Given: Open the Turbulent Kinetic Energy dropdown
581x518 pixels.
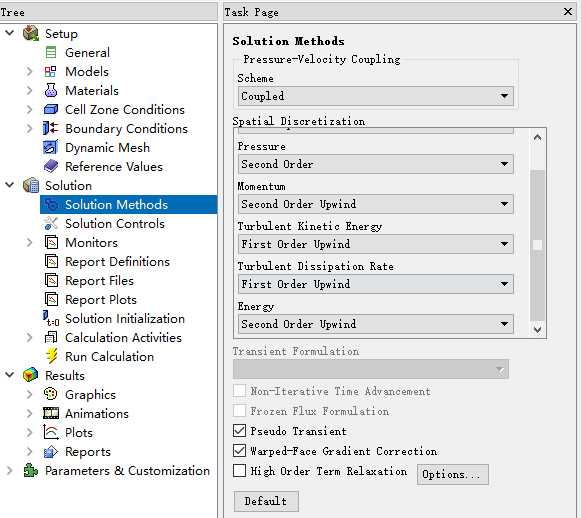Looking at the screenshot, I should click(x=375, y=244).
